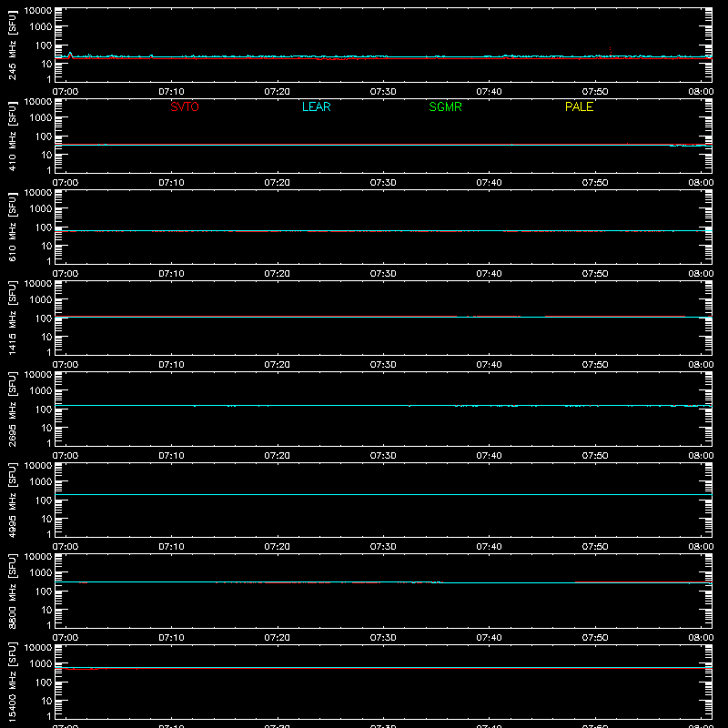The height and width of the screenshot is (728, 728).
Task: Click the 07:00 label under the 245 MHz panel
Action: 66,92
